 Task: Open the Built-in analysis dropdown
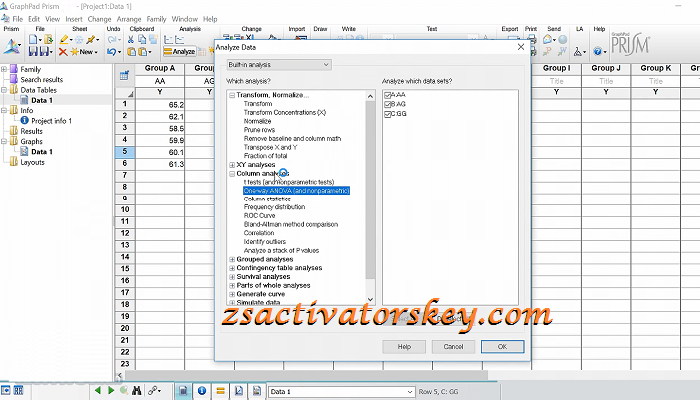(x=279, y=65)
